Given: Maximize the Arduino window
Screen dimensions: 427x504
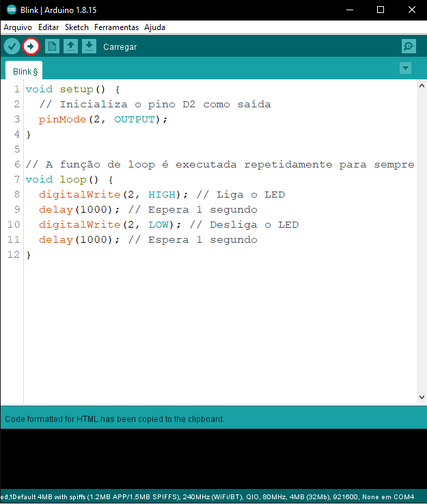Looking at the screenshot, I should click(381, 10).
